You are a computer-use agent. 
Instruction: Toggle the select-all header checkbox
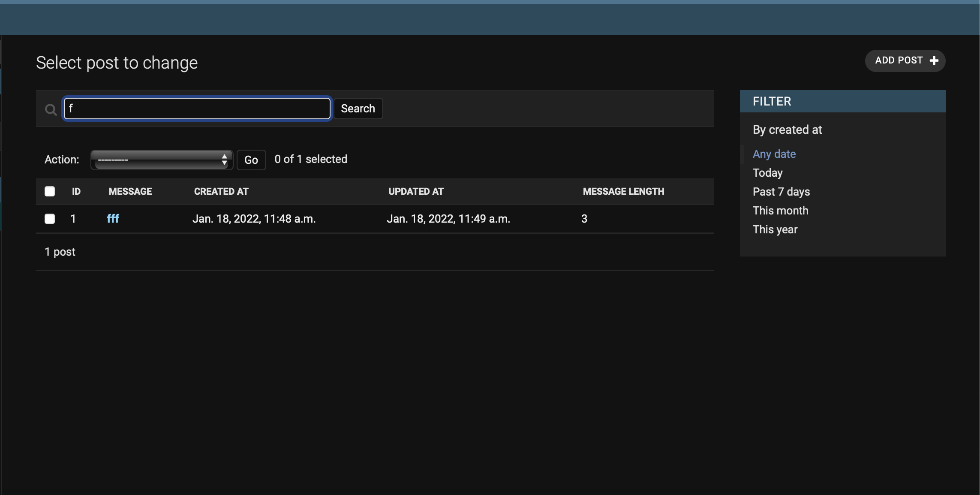pyautogui.click(x=50, y=191)
